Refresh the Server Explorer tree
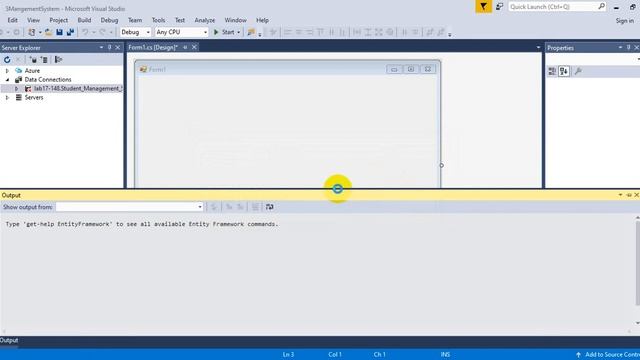Screen dimensions: 640x360 point(7,60)
